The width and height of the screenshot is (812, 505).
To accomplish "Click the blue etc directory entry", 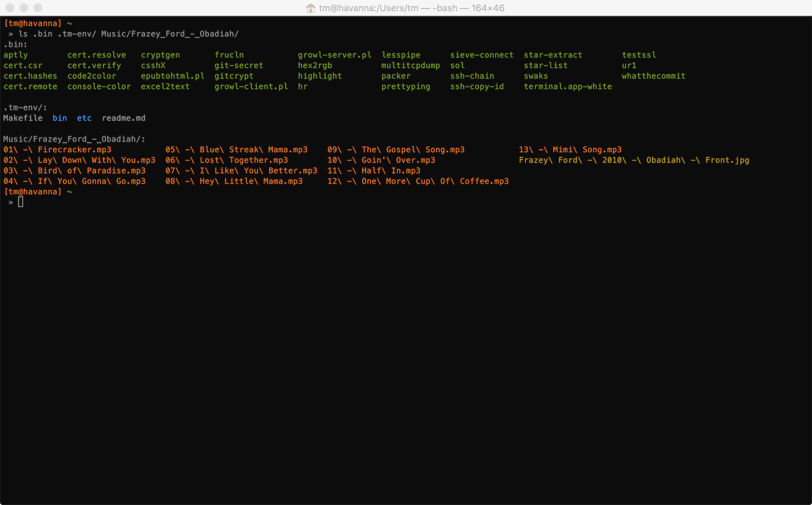I will 84,118.
